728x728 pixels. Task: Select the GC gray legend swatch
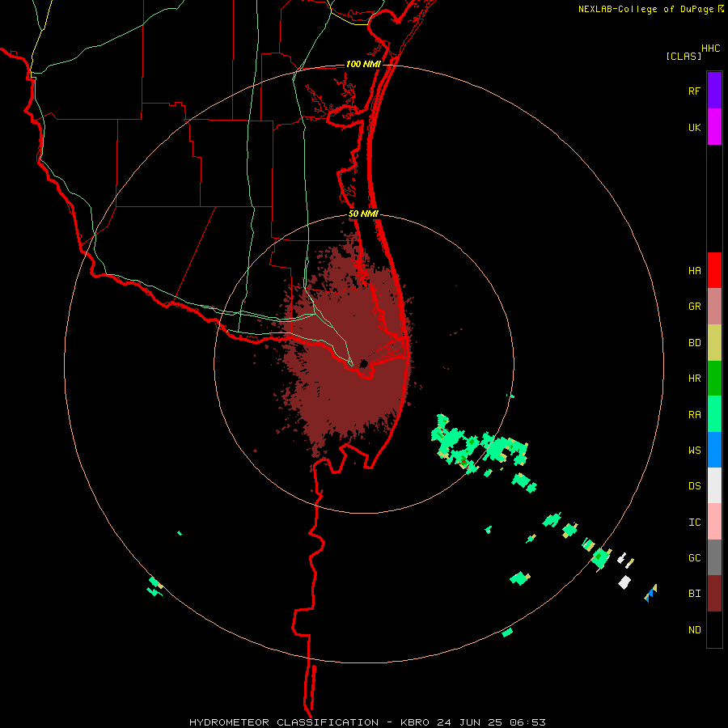pyautogui.click(x=714, y=557)
